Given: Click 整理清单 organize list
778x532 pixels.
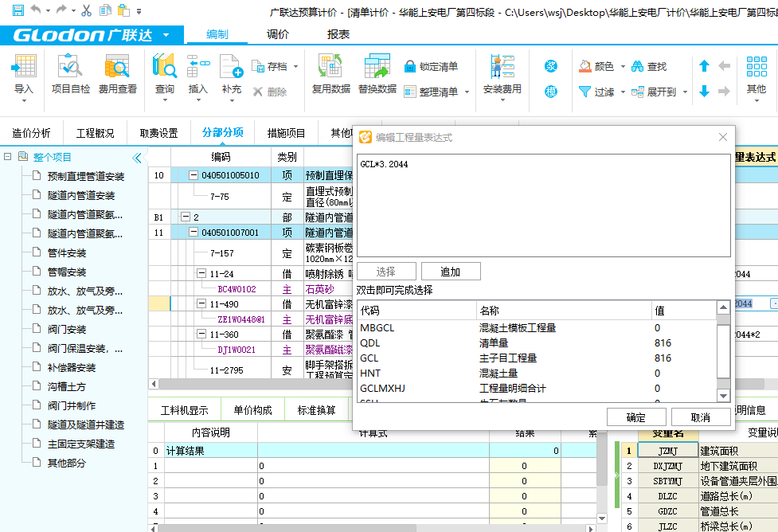Looking at the screenshot, I should pos(431,92).
